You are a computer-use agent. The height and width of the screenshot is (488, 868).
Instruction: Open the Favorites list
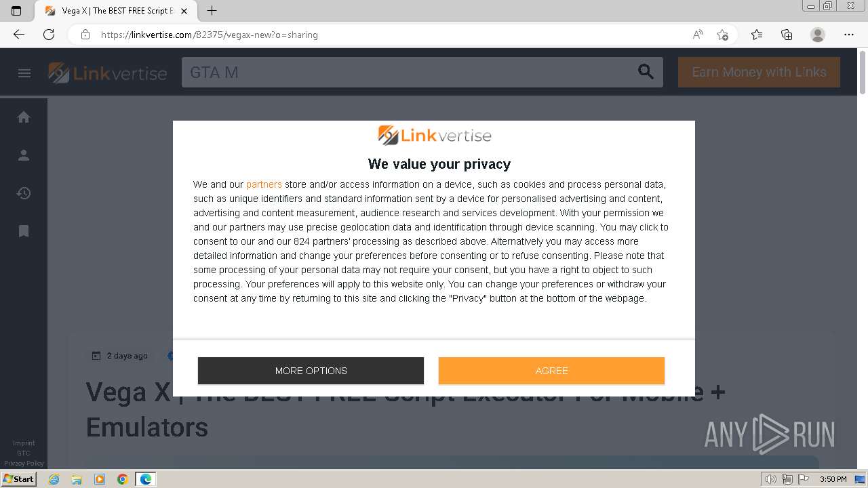coord(757,35)
